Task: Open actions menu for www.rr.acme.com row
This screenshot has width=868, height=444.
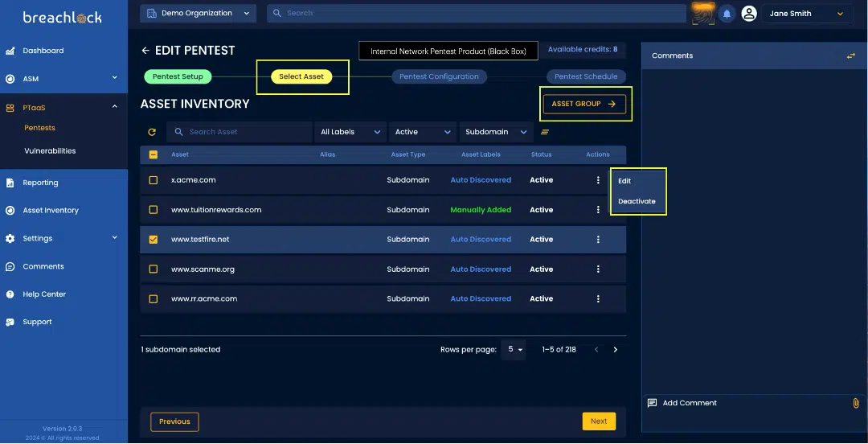Action: click(x=598, y=298)
